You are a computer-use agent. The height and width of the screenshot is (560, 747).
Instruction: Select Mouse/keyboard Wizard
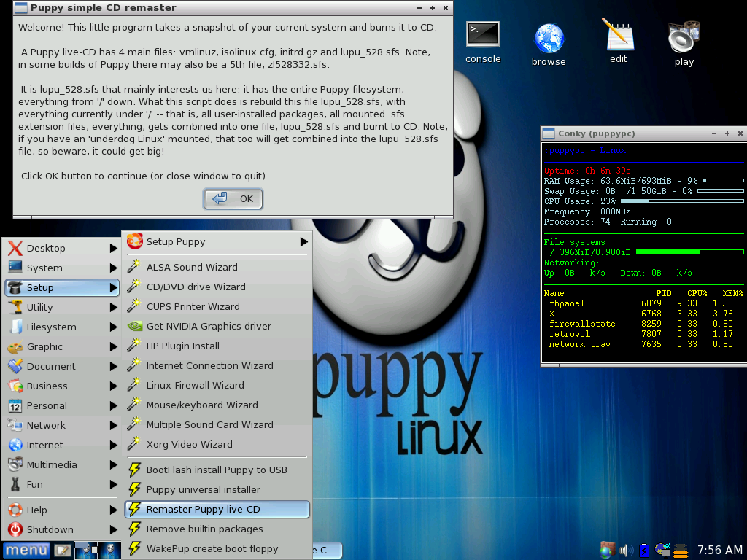pyautogui.click(x=217, y=405)
